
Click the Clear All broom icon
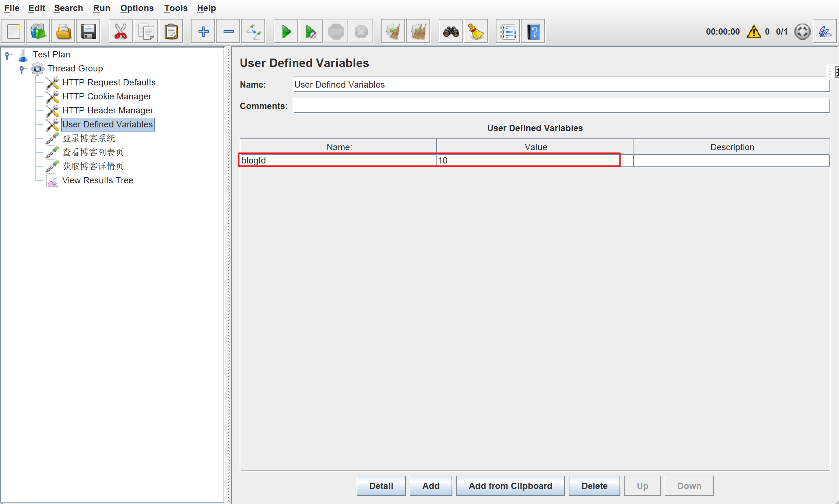pos(418,32)
